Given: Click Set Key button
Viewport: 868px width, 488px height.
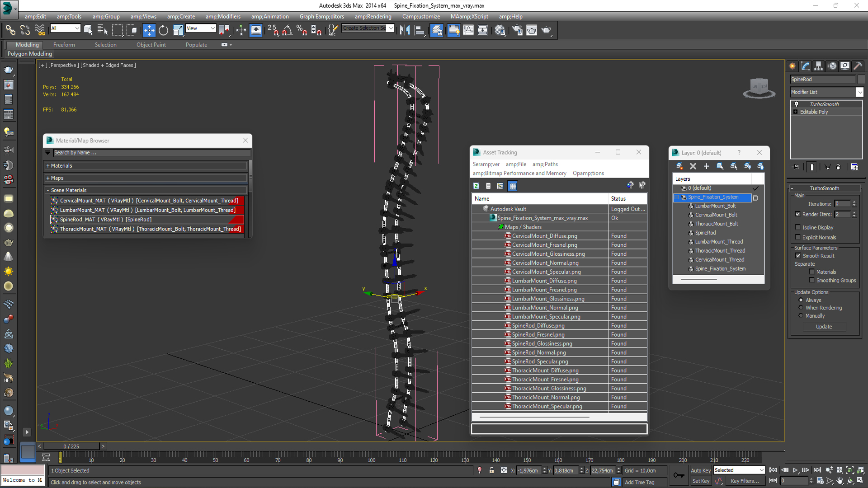Looking at the screenshot, I should pos(700,481).
